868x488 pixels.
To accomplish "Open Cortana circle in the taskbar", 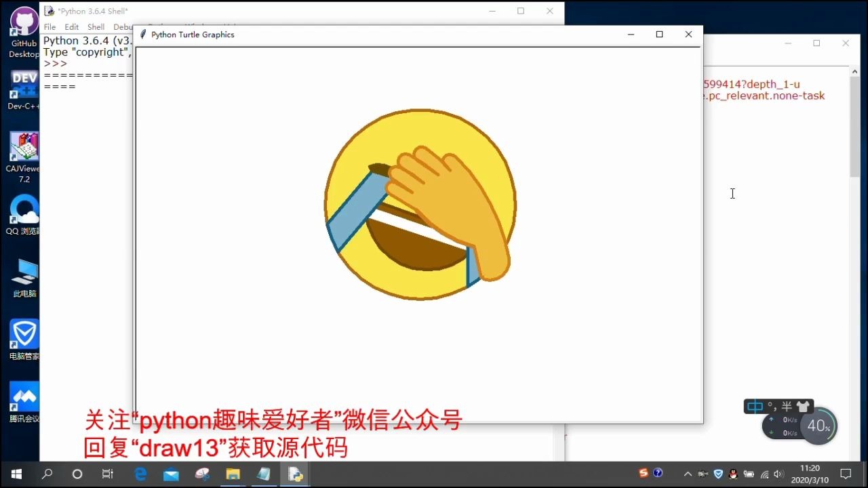I will point(77,474).
